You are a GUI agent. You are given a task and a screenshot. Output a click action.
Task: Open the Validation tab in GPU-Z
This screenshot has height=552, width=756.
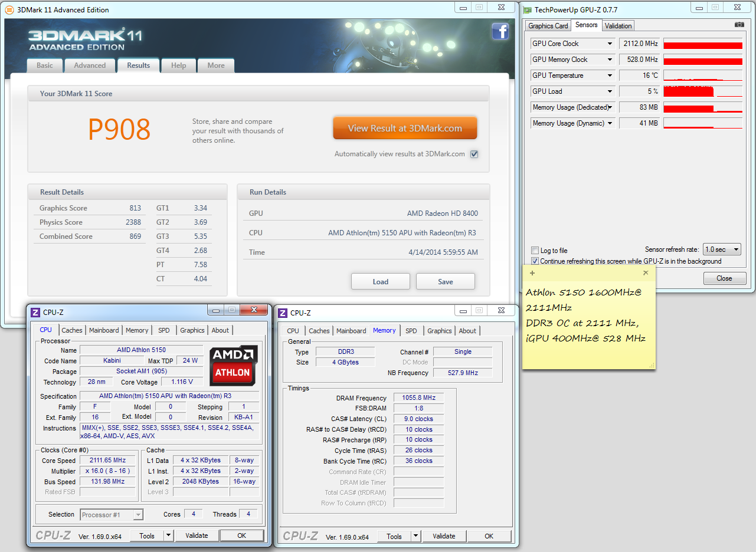pos(618,25)
